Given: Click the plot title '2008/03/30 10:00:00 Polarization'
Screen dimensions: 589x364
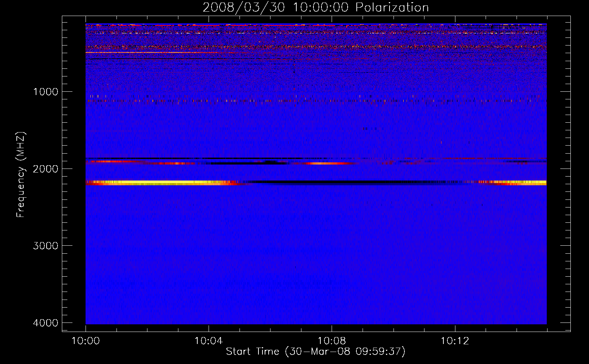Looking at the screenshot, I should (316, 8).
